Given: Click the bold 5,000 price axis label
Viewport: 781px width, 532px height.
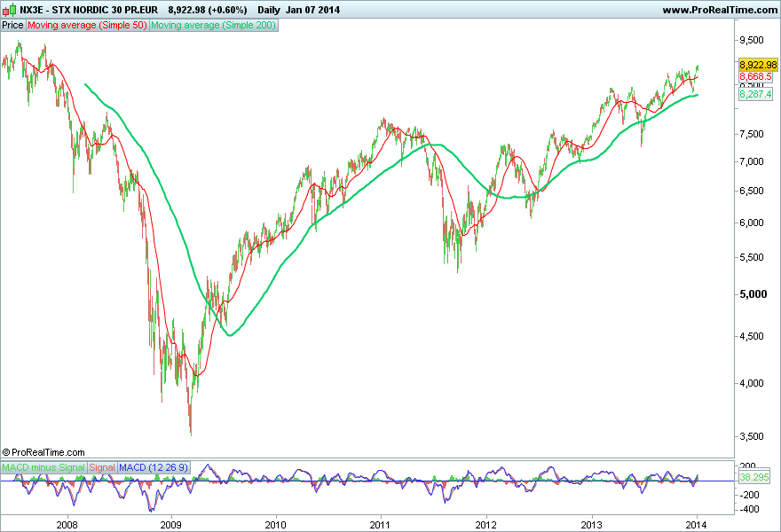Looking at the screenshot, I should [x=753, y=294].
